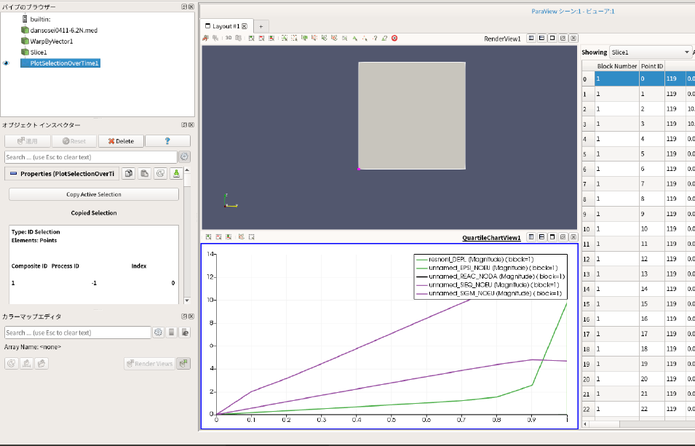Click the color legend icon in color map editor
This screenshot has width=695, height=446.
(x=172, y=332)
